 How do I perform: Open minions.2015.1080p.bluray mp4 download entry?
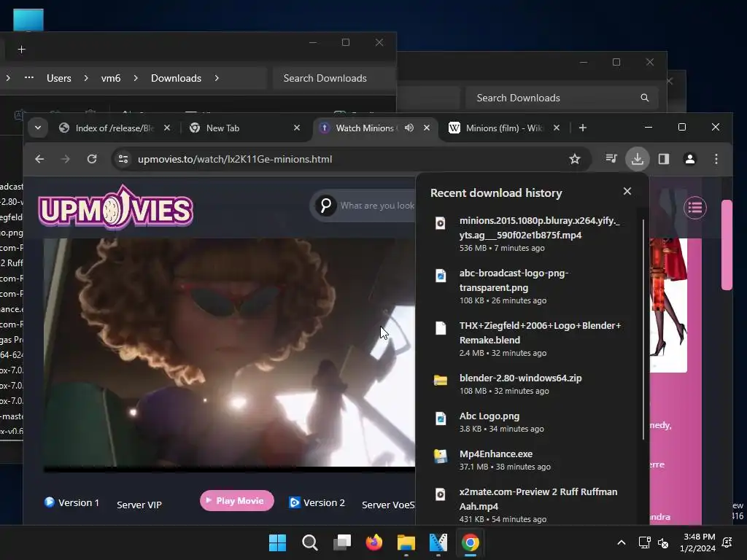(x=532, y=234)
